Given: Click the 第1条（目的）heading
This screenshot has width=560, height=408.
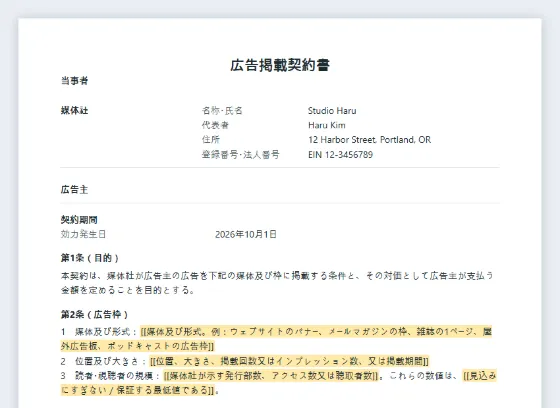Looking at the screenshot, I should point(90,258).
